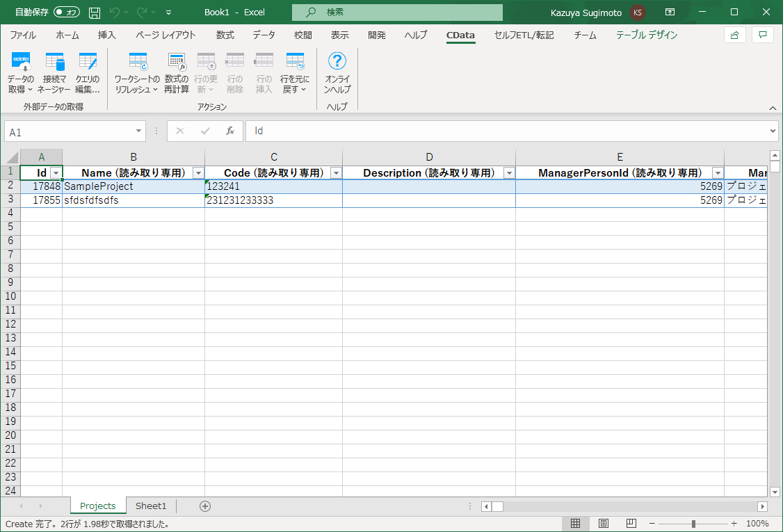The width and height of the screenshot is (783, 532).
Task: Switch to Normal view in status bar
Action: [x=575, y=524]
